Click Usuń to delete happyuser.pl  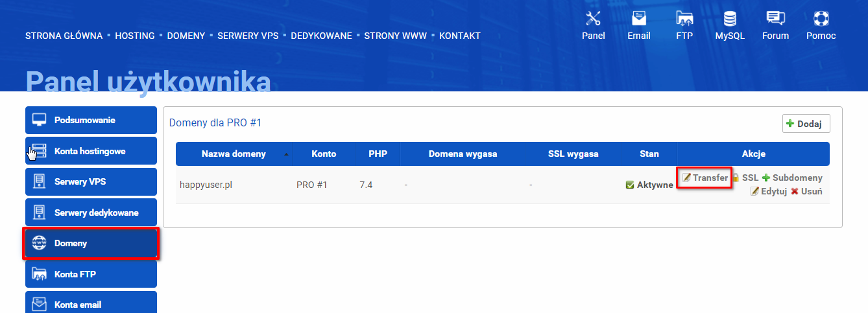[806, 191]
